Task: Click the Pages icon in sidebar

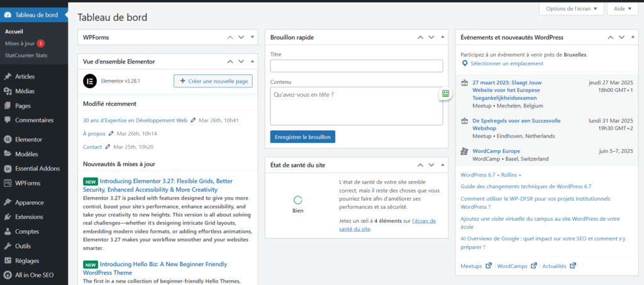Action: coord(8,106)
